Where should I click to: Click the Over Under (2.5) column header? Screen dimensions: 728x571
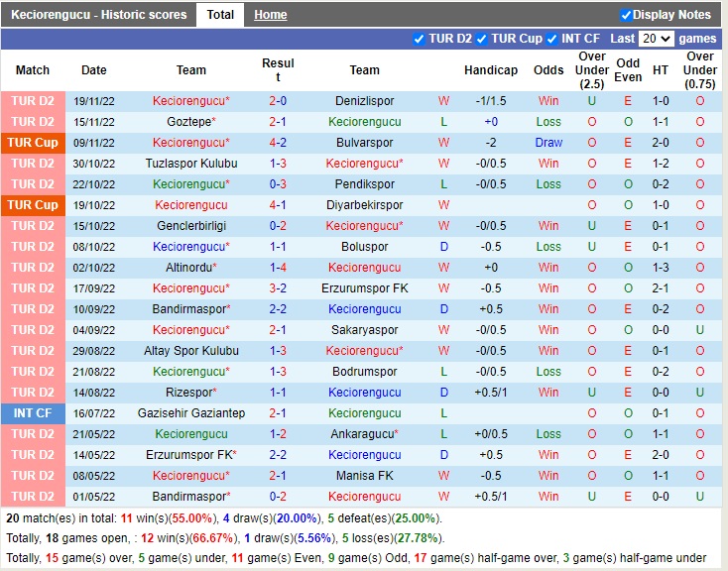592,70
